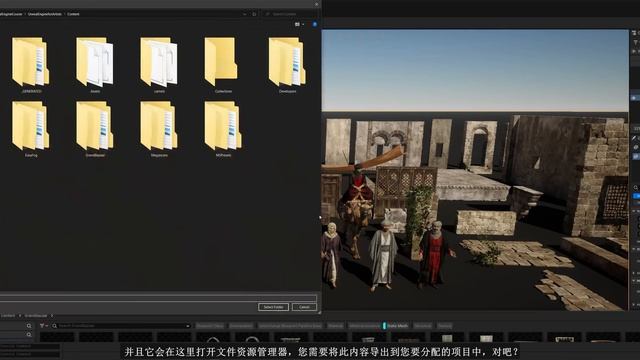Toggle the Static Mesh filter
Image resolution: width=640 pixels, height=360 pixels.
click(396, 326)
